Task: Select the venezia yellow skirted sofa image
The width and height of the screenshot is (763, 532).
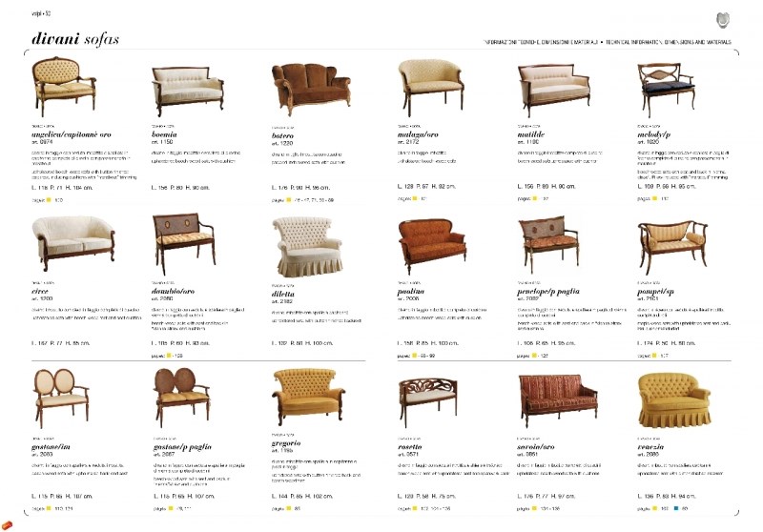Action: point(674,400)
